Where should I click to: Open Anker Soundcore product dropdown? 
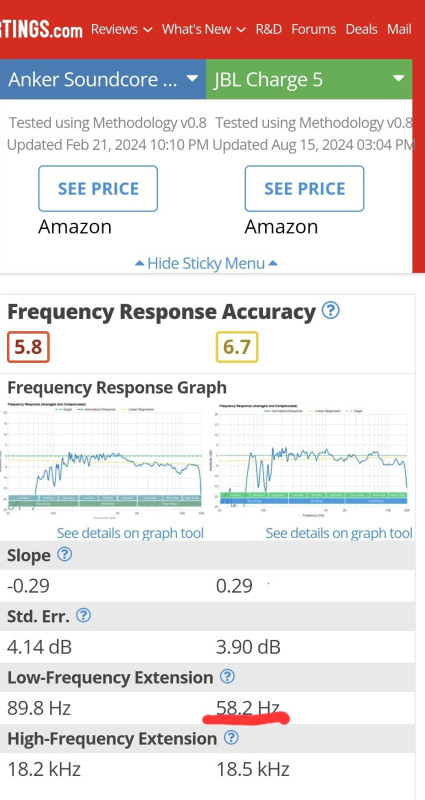point(103,79)
